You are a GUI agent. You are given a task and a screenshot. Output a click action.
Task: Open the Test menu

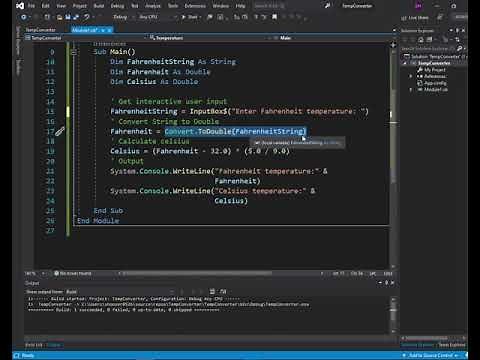coord(135,6)
